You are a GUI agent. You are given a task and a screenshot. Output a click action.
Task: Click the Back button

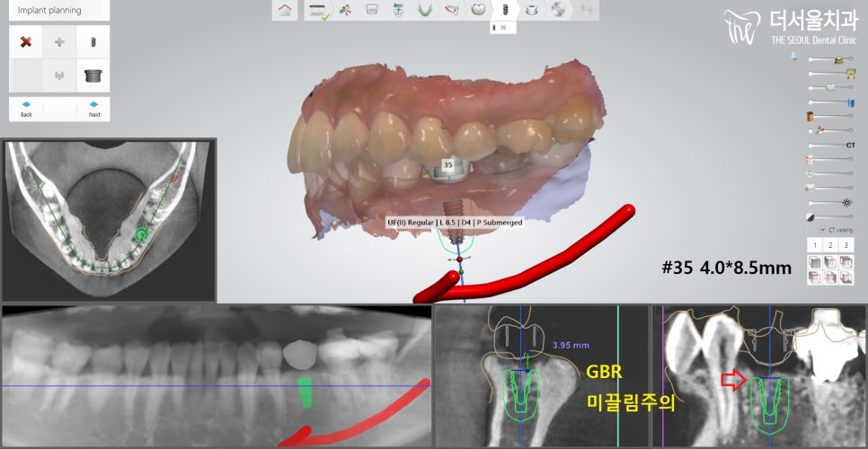[x=25, y=110]
